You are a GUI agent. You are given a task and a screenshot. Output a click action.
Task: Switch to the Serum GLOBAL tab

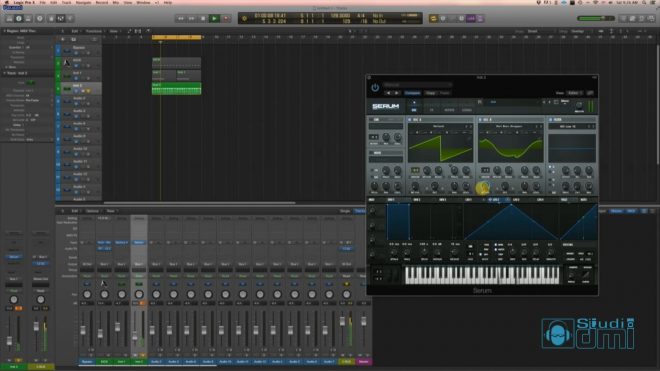467,110
